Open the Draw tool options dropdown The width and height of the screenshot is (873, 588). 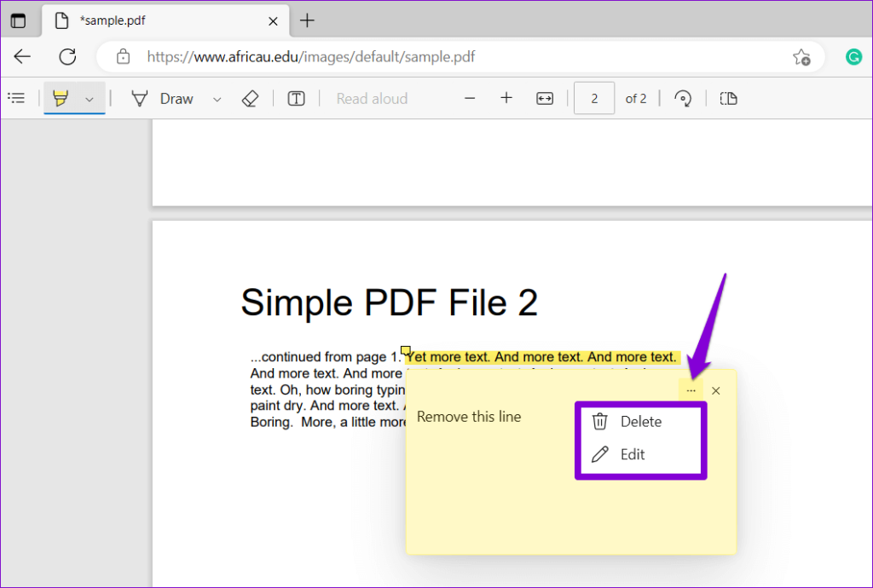click(x=216, y=98)
